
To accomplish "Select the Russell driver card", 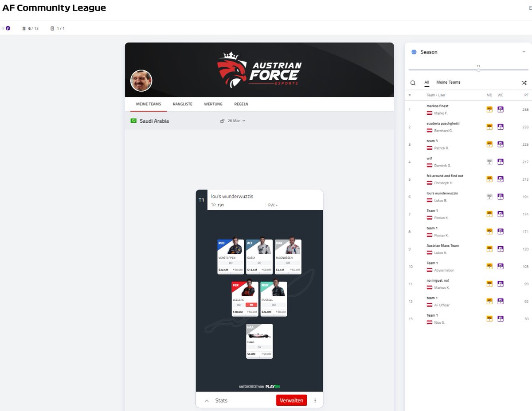I will 274,299.
